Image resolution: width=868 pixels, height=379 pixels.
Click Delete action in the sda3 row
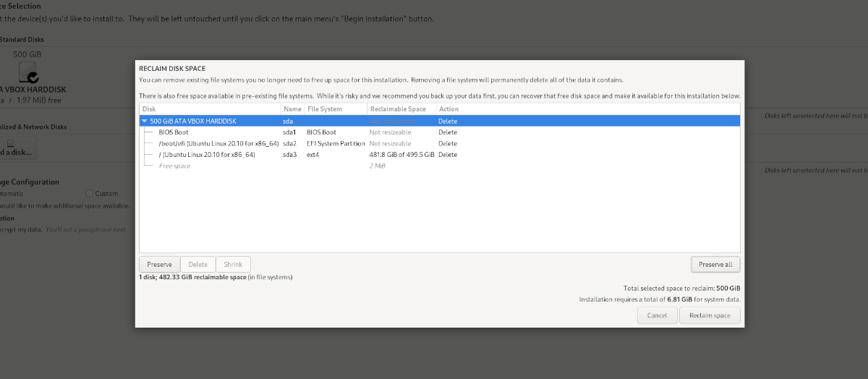coord(448,155)
